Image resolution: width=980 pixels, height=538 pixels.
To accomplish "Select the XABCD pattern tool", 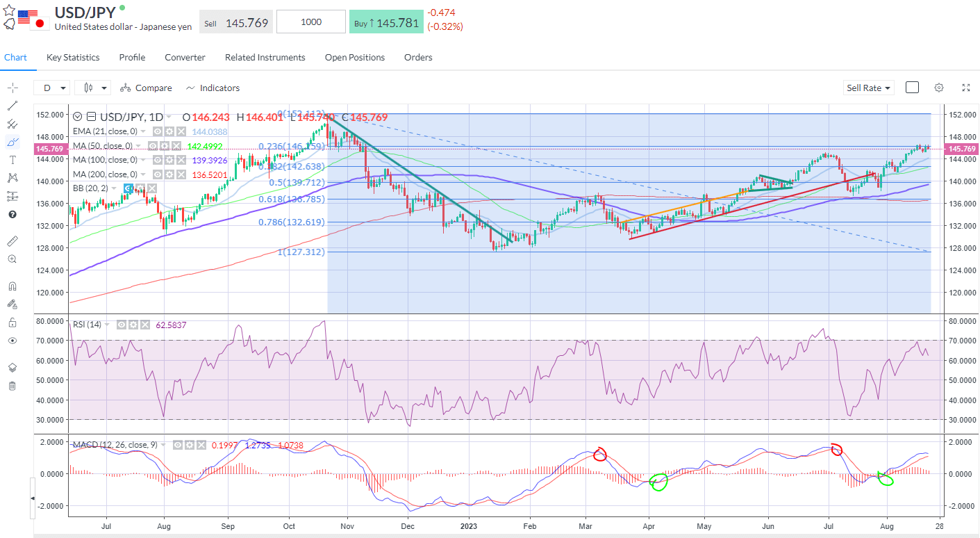I will click(12, 178).
